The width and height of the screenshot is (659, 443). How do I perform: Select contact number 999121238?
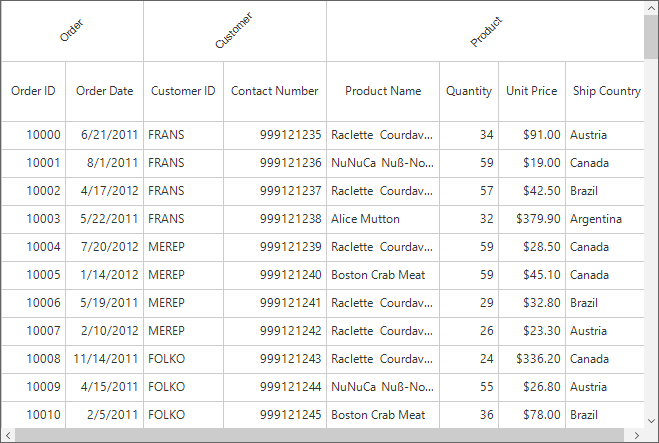coord(275,219)
